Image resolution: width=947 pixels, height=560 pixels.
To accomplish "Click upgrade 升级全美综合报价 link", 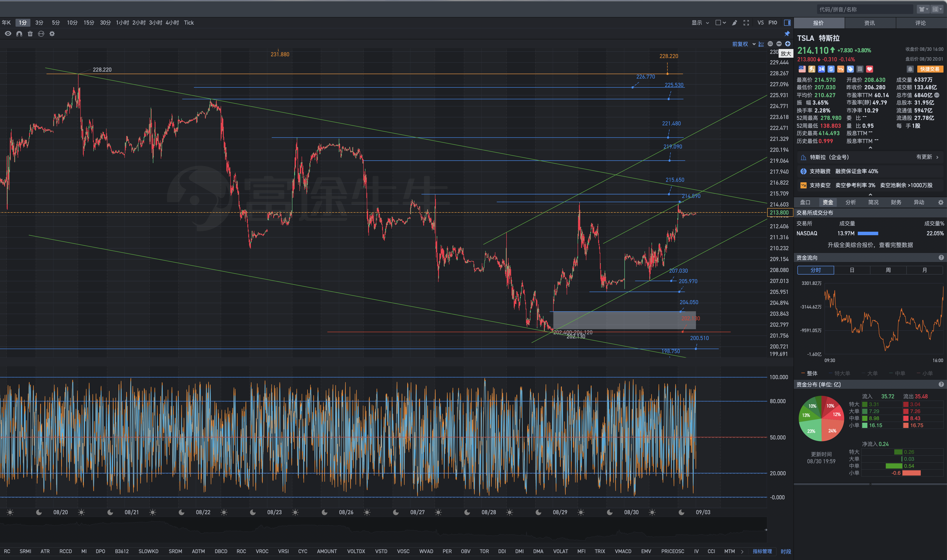I will pyautogui.click(x=870, y=245).
